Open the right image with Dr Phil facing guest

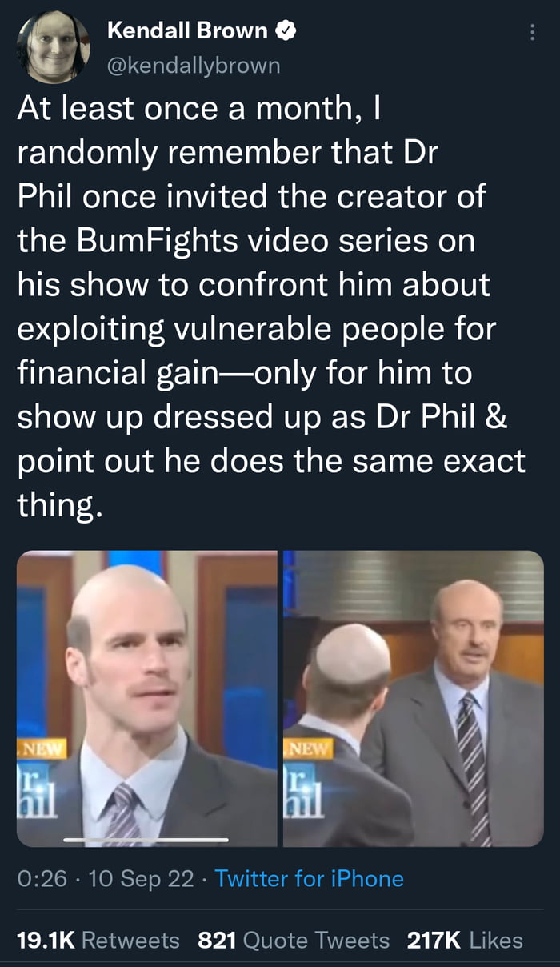[414, 699]
